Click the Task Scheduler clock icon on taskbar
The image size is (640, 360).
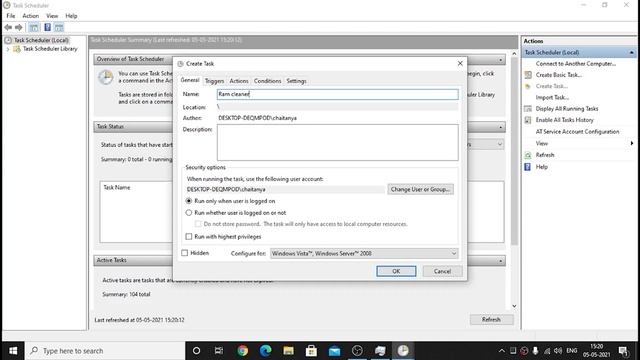(x=403, y=351)
